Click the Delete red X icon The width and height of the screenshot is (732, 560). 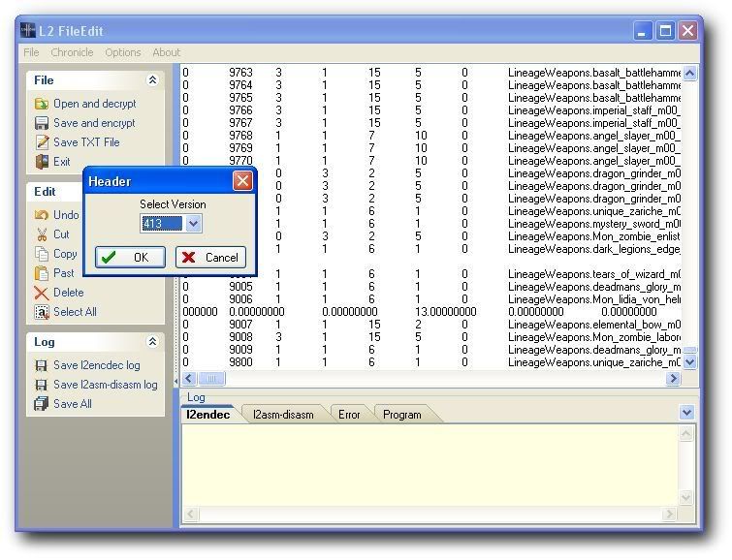coord(42,293)
